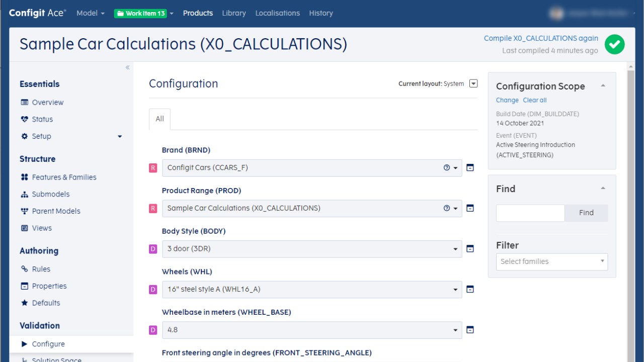Screen dimensions: 644x362
Task: Click the window icon beside Wheelbase field
Action: pos(470,330)
